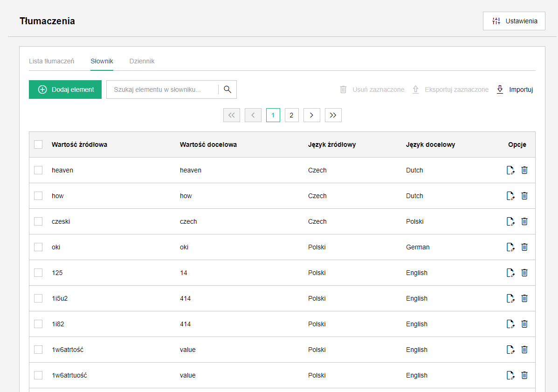
Task: Go to next page arrow
Action: [312, 115]
